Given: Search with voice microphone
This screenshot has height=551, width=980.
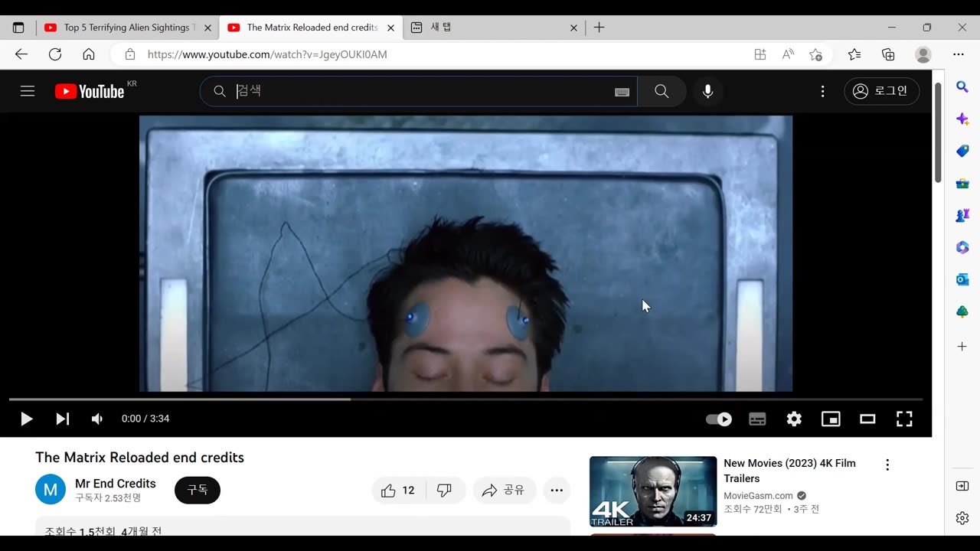Looking at the screenshot, I should tap(707, 91).
